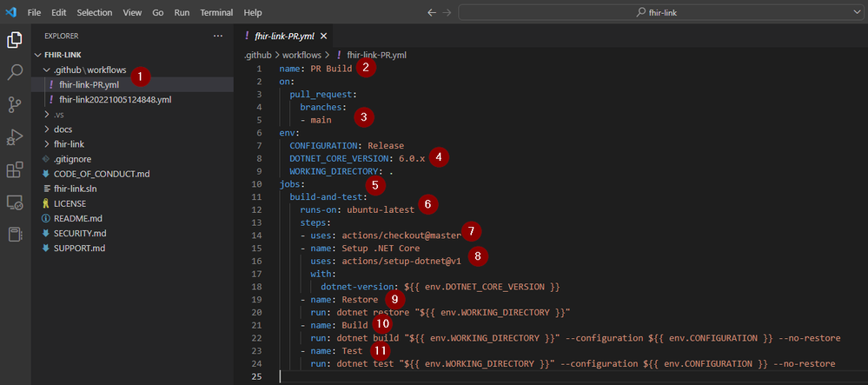Expand the fhir-link folder

(132, 144)
